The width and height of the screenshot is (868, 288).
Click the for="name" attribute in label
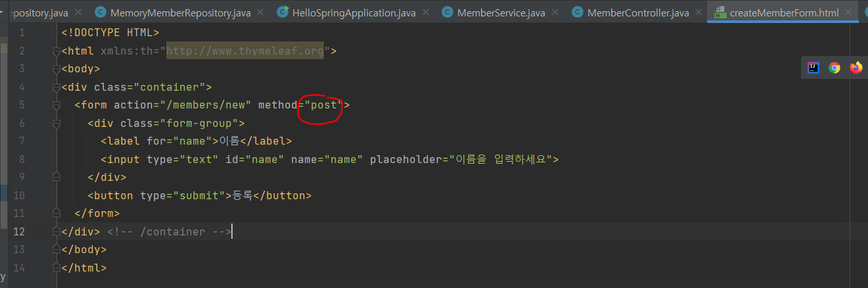[176, 141]
